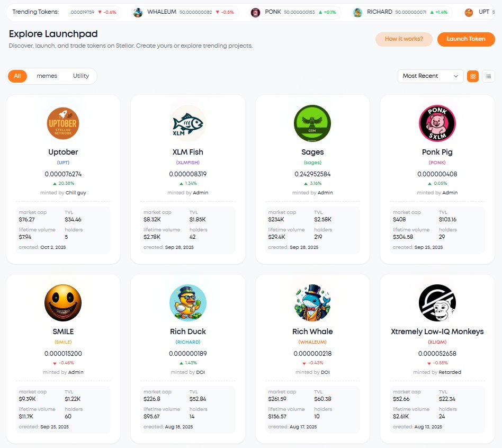Click the WHALEUM icon in trending bar
502x448 pixels.
pos(139,12)
